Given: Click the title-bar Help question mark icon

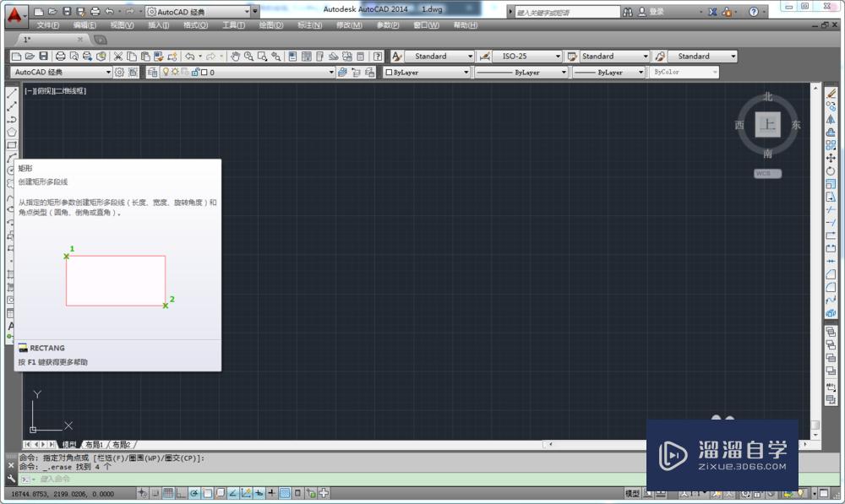Looking at the screenshot, I should tap(754, 12).
